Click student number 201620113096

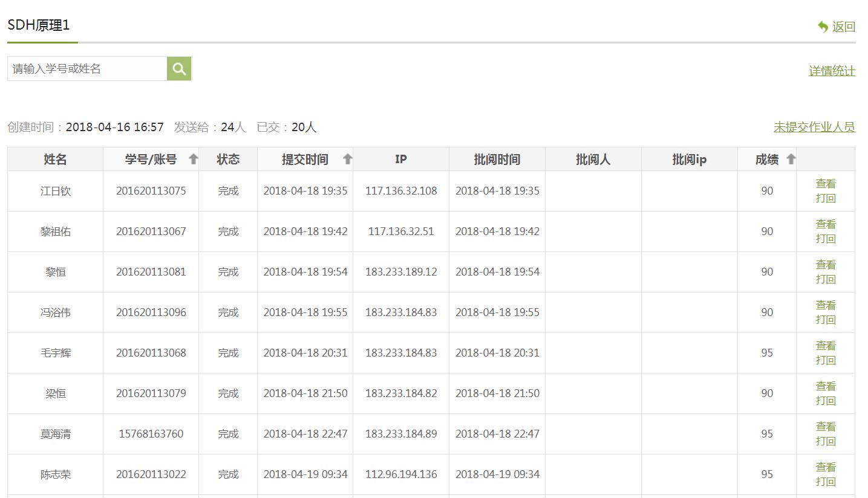click(151, 312)
